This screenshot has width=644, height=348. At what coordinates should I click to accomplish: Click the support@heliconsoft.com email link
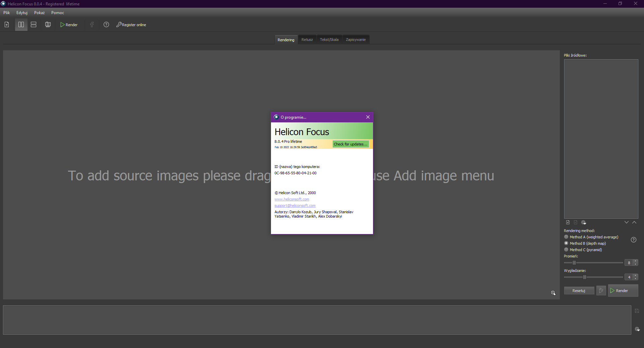[x=295, y=206]
